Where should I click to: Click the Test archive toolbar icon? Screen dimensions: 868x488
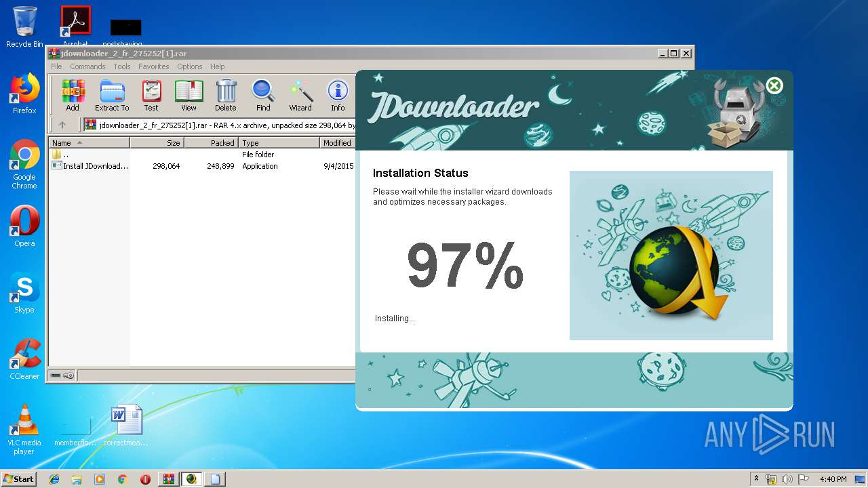pyautogui.click(x=151, y=95)
